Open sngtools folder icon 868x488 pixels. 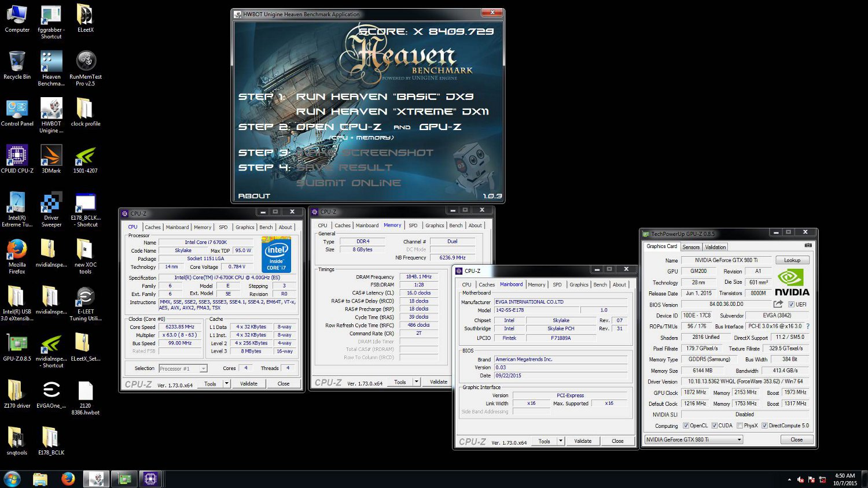coord(17,441)
